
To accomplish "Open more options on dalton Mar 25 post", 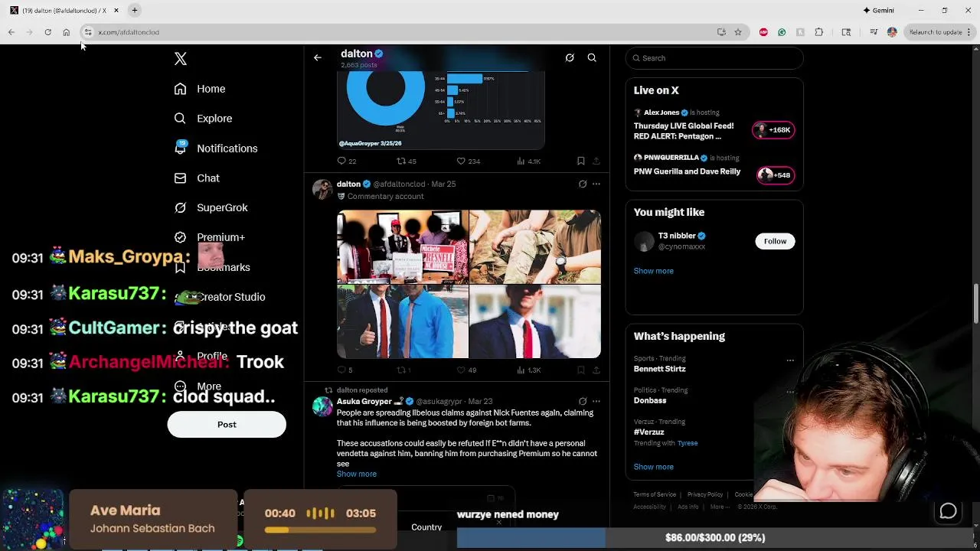I will (596, 184).
